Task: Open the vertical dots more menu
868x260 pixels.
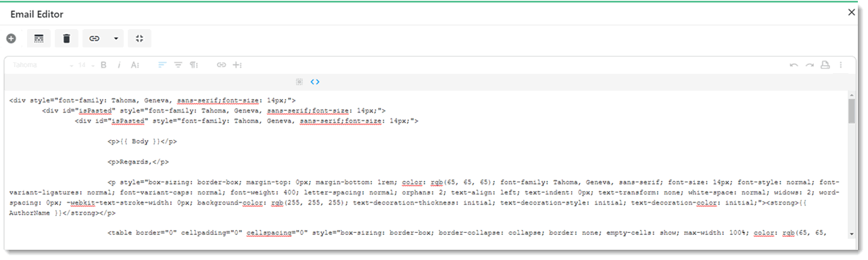Action: tap(841, 65)
